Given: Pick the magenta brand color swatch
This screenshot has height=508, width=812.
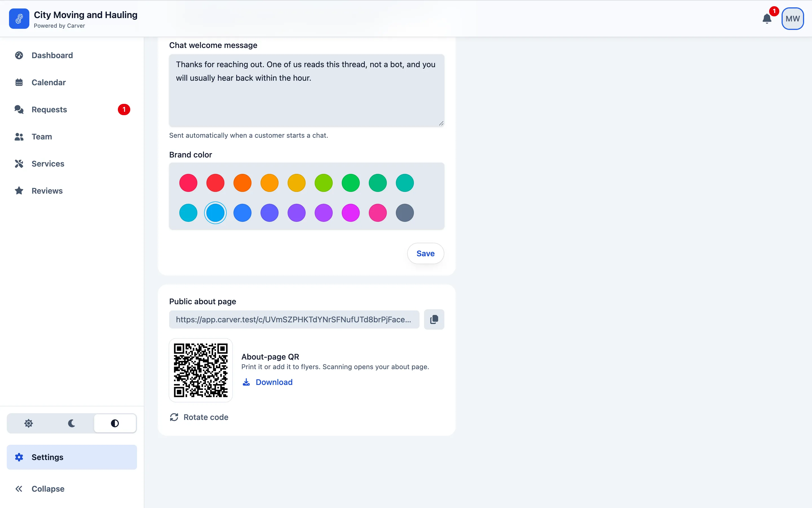Looking at the screenshot, I should click(x=351, y=213).
